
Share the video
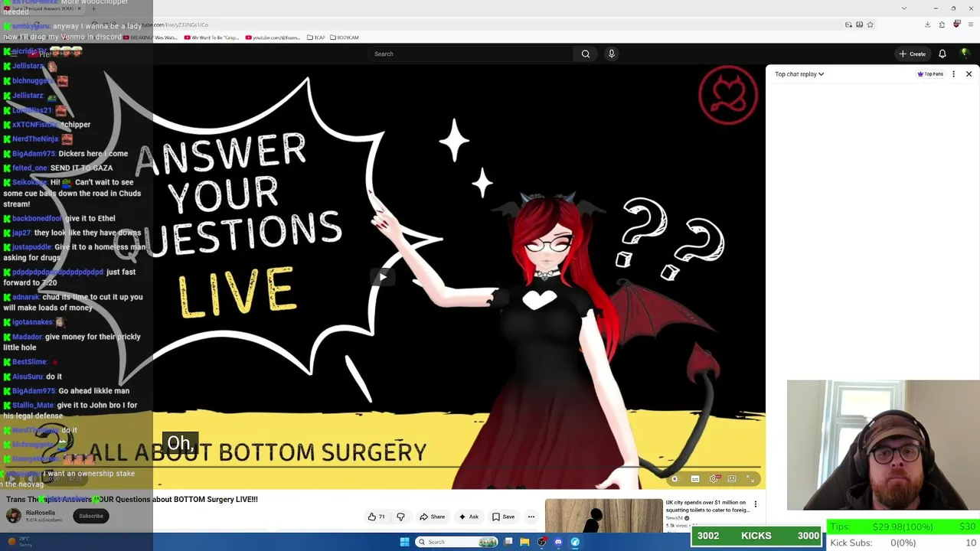(x=432, y=517)
